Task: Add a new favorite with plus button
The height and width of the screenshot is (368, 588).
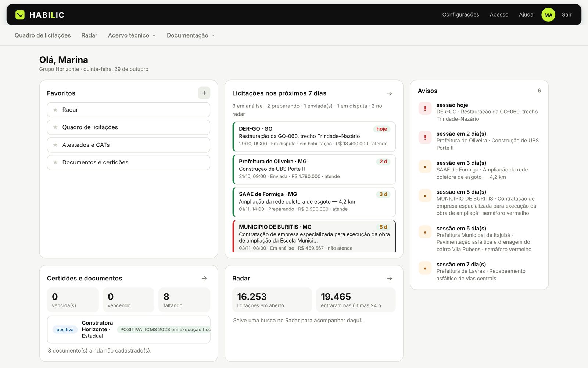Action: [x=204, y=93]
